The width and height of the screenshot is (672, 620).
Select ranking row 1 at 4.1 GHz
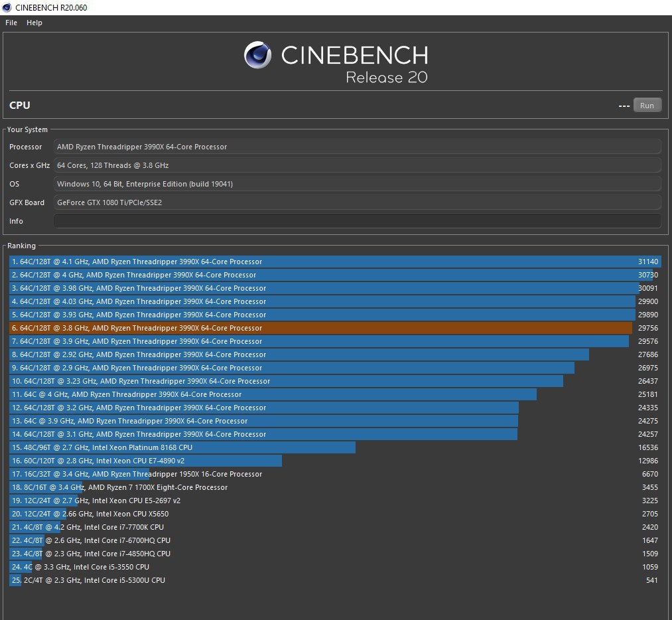tap(335, 262)
